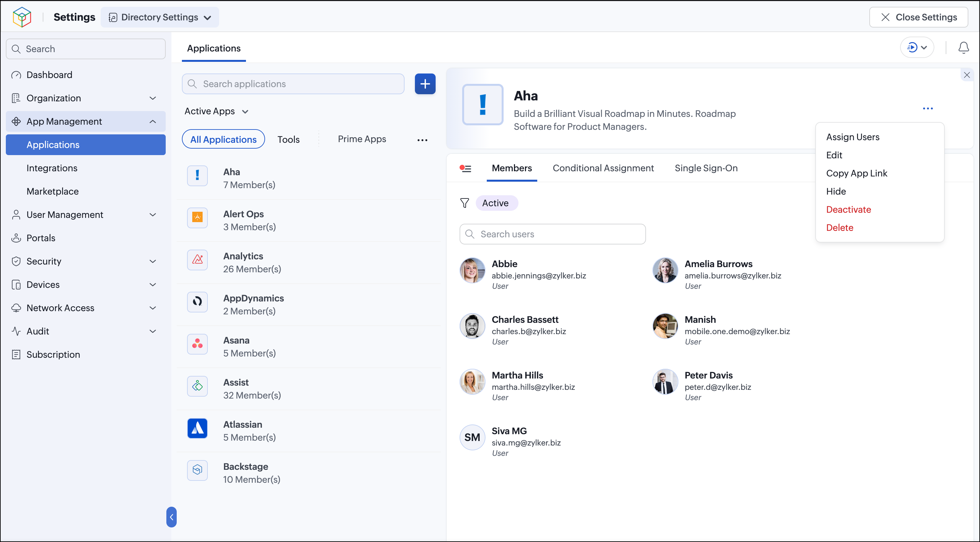980x542 pixels.
Task: Open more category tabs ellipsis
Action: [422, 140]
